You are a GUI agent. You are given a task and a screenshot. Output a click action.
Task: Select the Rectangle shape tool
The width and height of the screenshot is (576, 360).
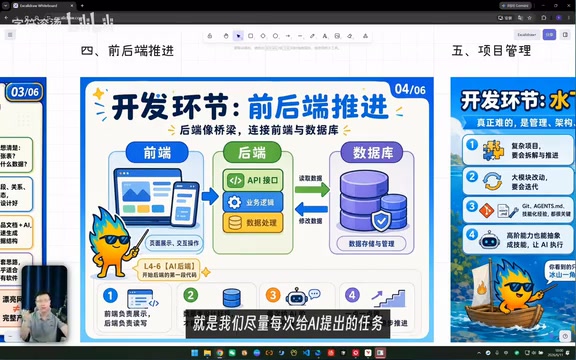(251, 36)
